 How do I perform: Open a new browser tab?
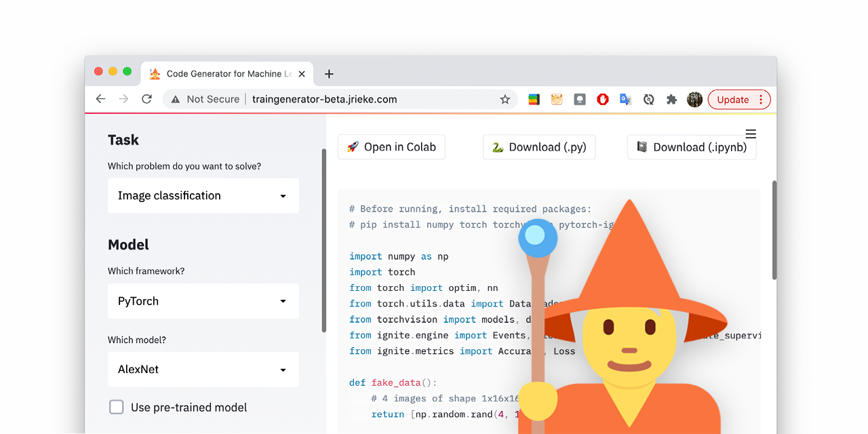pyautogui.click(x=329, y=74)
